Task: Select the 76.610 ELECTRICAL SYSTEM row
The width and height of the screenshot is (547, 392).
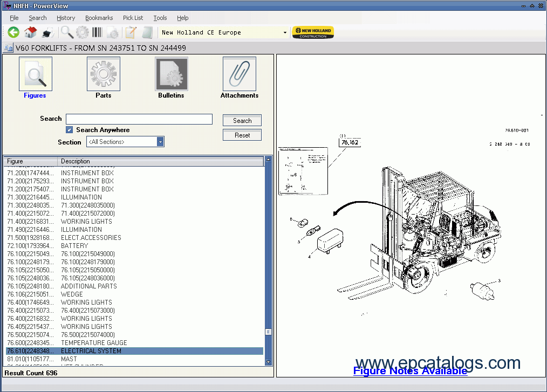Action: [135, 351]
